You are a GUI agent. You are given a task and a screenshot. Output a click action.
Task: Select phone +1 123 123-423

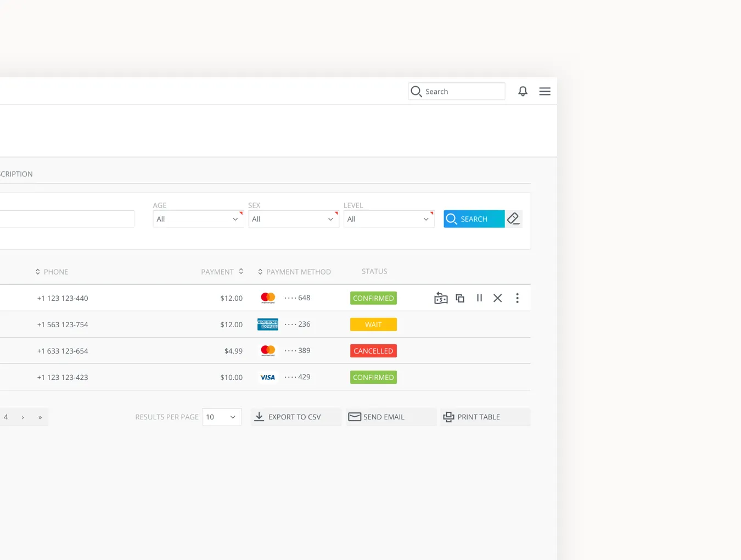(63, 377)
